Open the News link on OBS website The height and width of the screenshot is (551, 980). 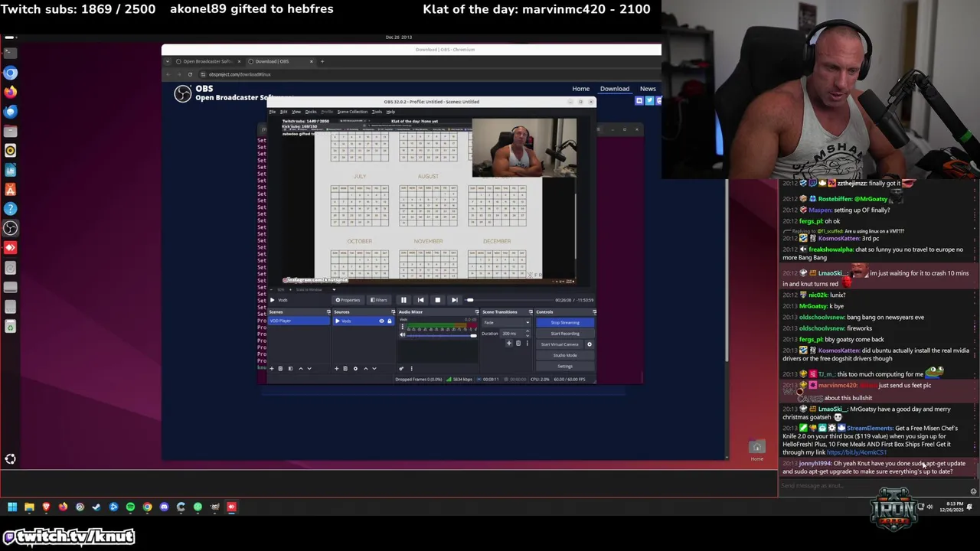click(648, 89)
